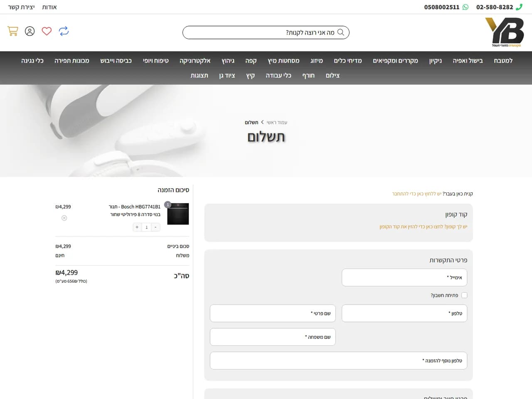Click the coupon link to enter coupon code
This screenshot has height=399, width=532.
423,227
